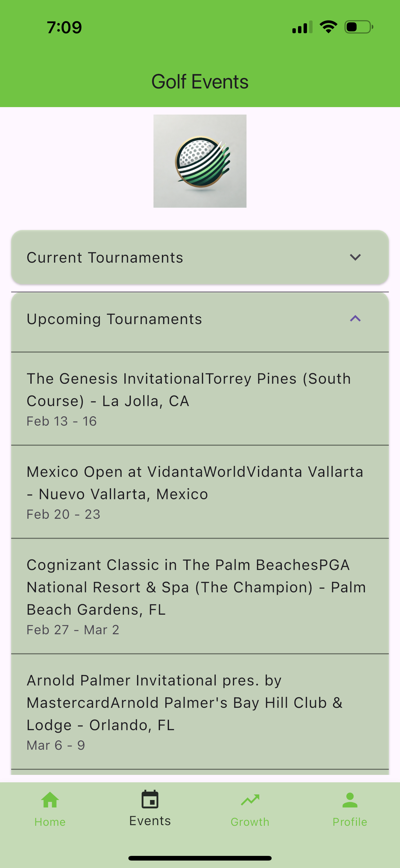The width and height of the screenshot is (400, 868).
Task: Tap the Current Tournaments header label
Action: click(105, 257)
